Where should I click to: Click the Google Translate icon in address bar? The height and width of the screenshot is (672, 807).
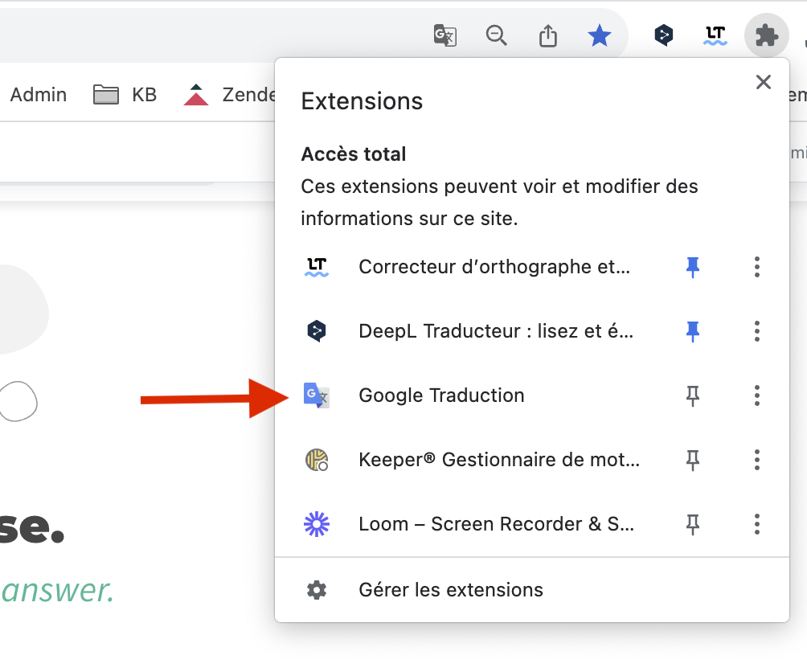[445, 35]
